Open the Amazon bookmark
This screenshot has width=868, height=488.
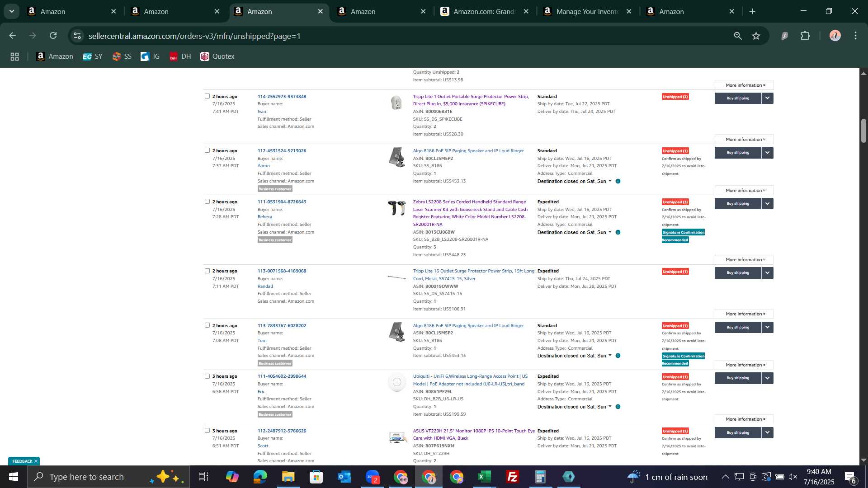point(55,56)
